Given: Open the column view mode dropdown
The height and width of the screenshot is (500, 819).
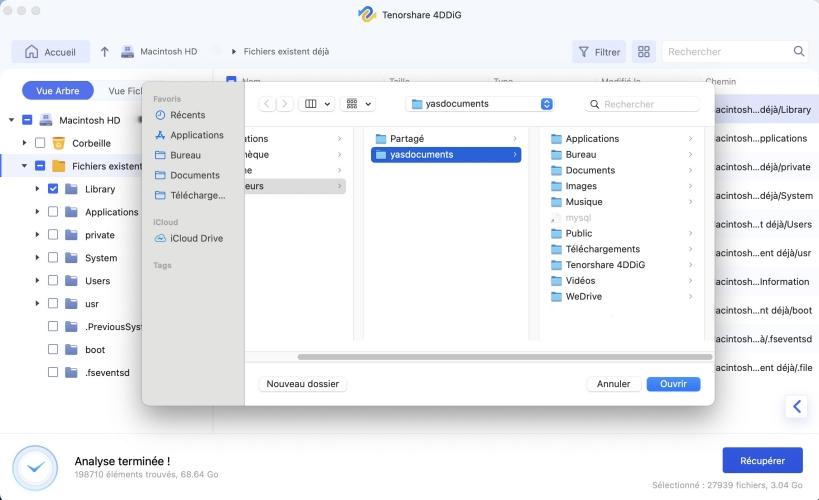Looking at the screenshot, I should point(317,104).
